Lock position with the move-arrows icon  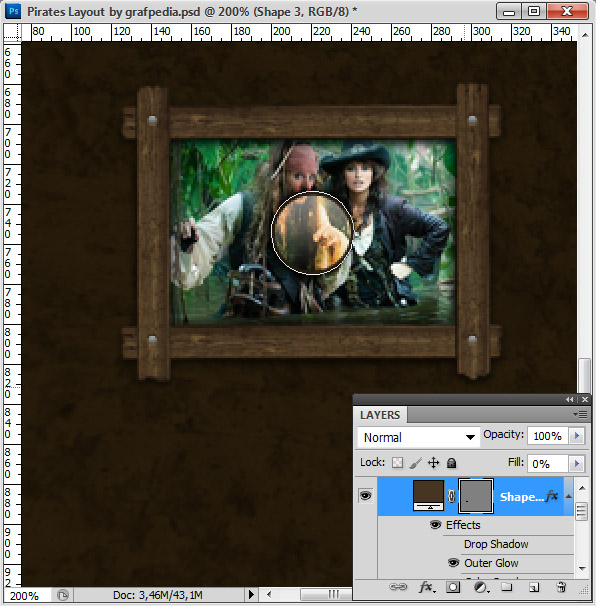pyautogui.click(x=434, y=463)
